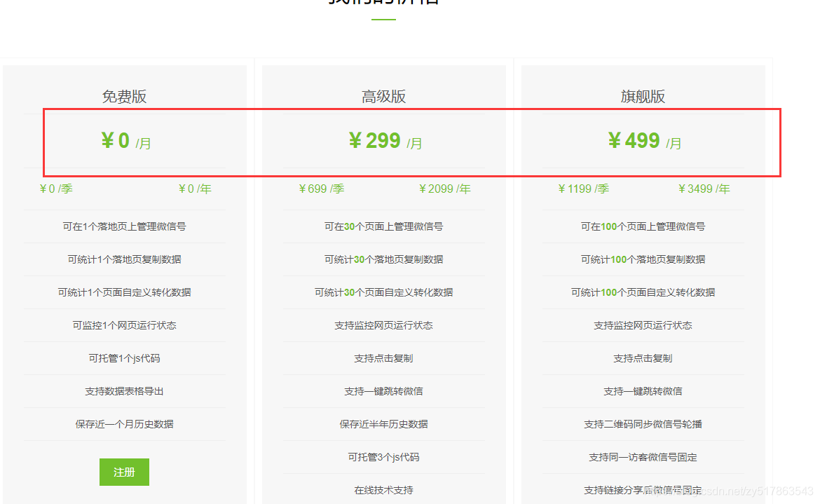Select the 高级版 plan heading

pos(384,97)
